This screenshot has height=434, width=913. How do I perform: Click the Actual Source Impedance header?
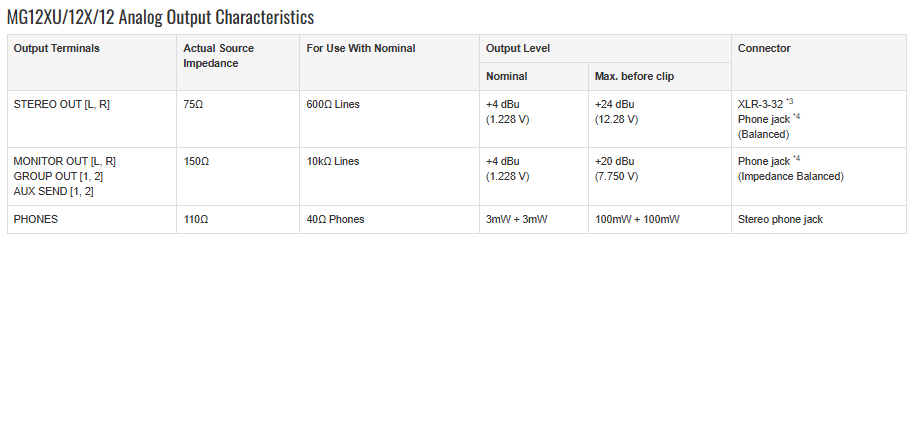pyautogui.click(x=238, y=62)
